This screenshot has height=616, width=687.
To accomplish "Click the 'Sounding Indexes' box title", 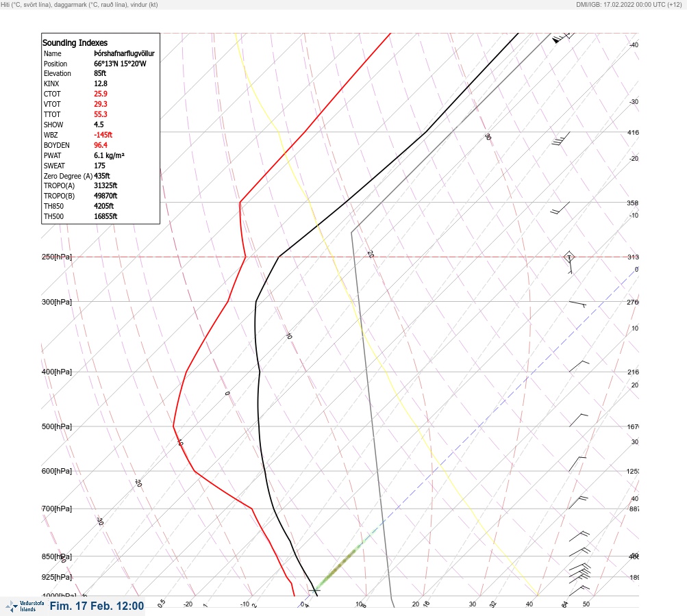I will pyautogui.click(x=75, y=43).
